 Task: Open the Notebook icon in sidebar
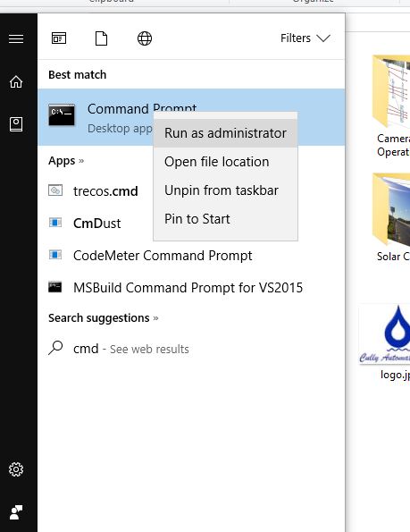[x=16, y=124]
